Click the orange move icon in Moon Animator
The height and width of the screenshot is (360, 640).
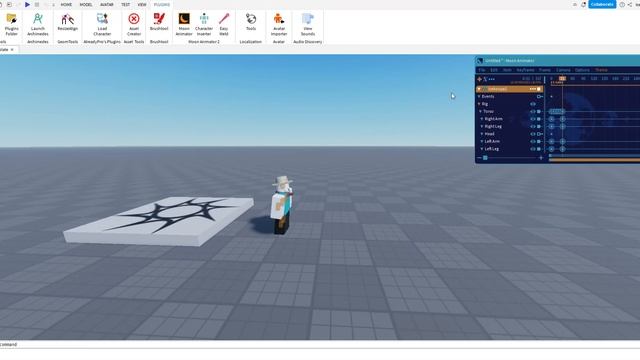pos(479,79)
